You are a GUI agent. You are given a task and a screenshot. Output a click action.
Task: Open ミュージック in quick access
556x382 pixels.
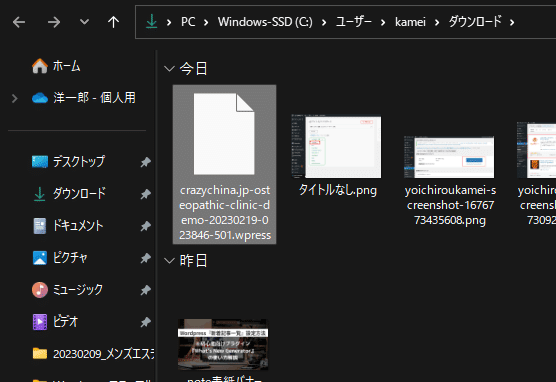(x=78, y=290)
